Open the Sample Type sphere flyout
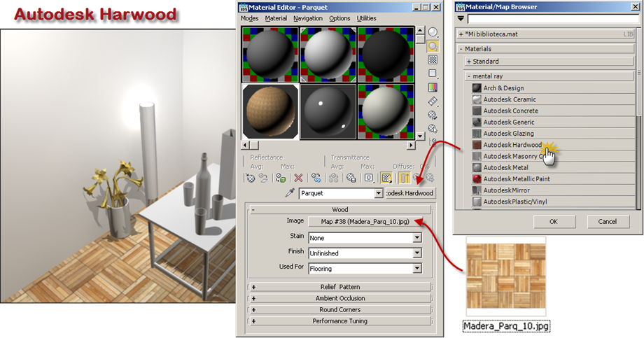This screenshot has width=644, height=338. point(433,32)
